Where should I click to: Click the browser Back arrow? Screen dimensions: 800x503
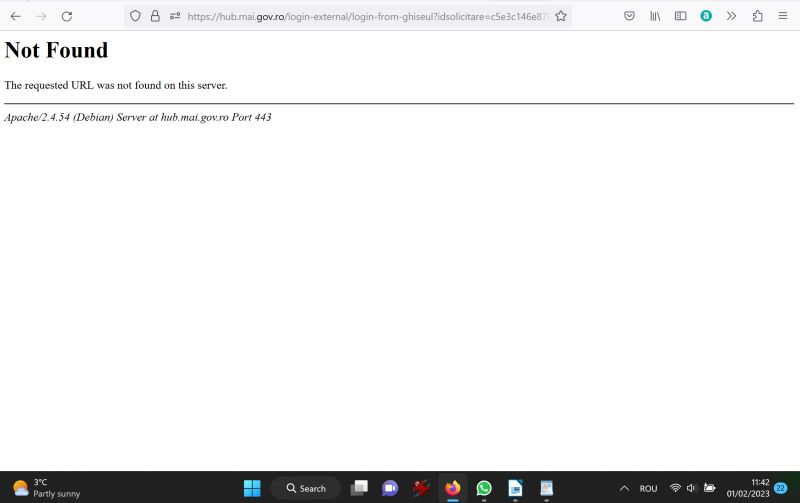click(16, 16)
